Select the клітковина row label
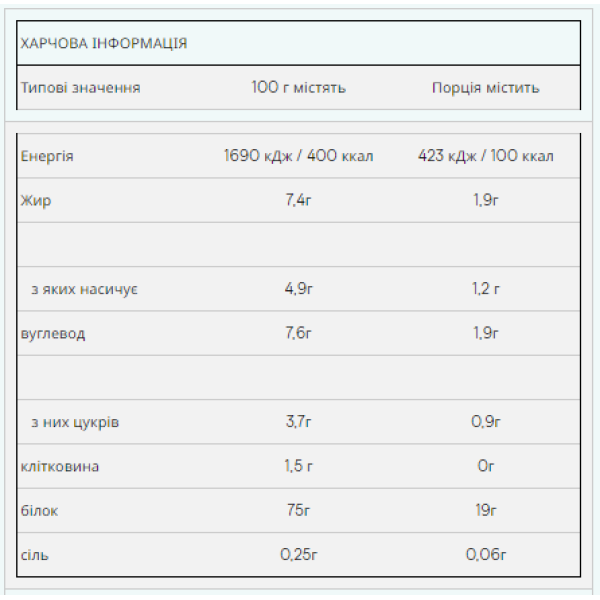 click(60, 466)
